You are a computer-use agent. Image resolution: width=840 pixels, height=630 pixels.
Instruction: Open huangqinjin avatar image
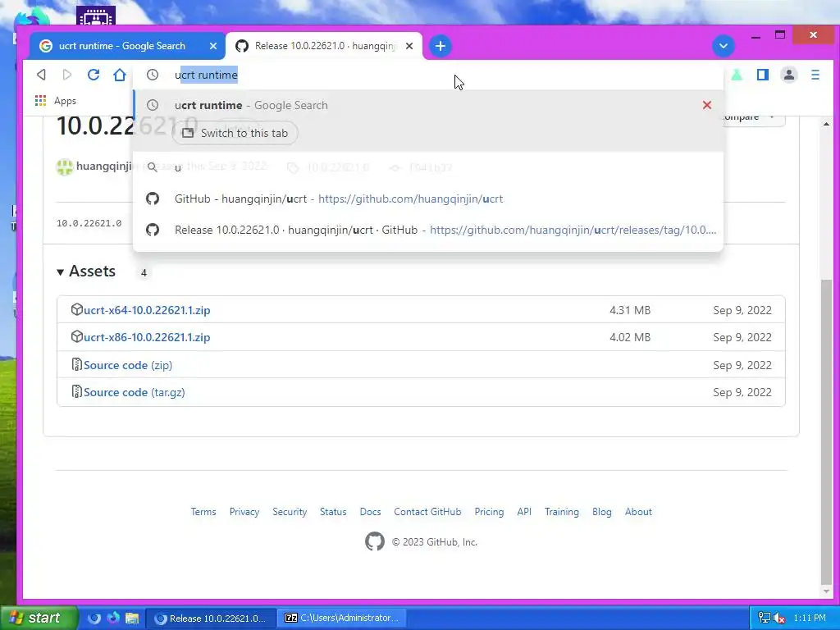tap(65, 167)
